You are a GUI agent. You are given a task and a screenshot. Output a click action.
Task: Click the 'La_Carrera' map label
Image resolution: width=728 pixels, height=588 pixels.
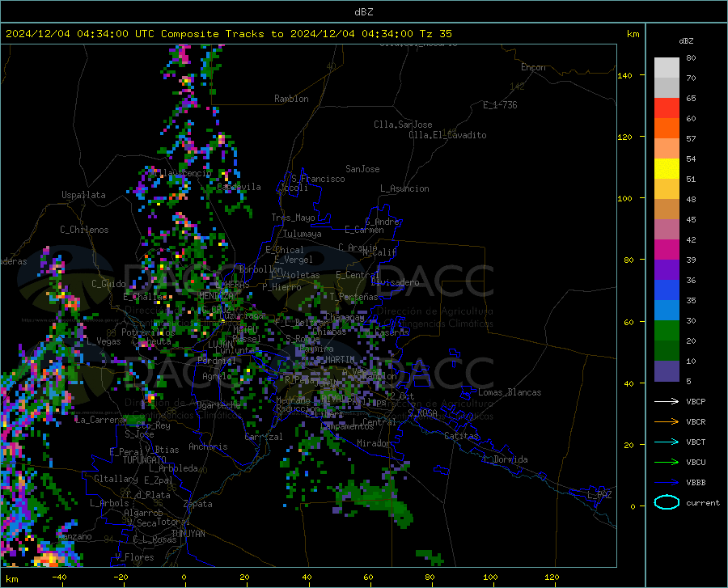[99, 420]
